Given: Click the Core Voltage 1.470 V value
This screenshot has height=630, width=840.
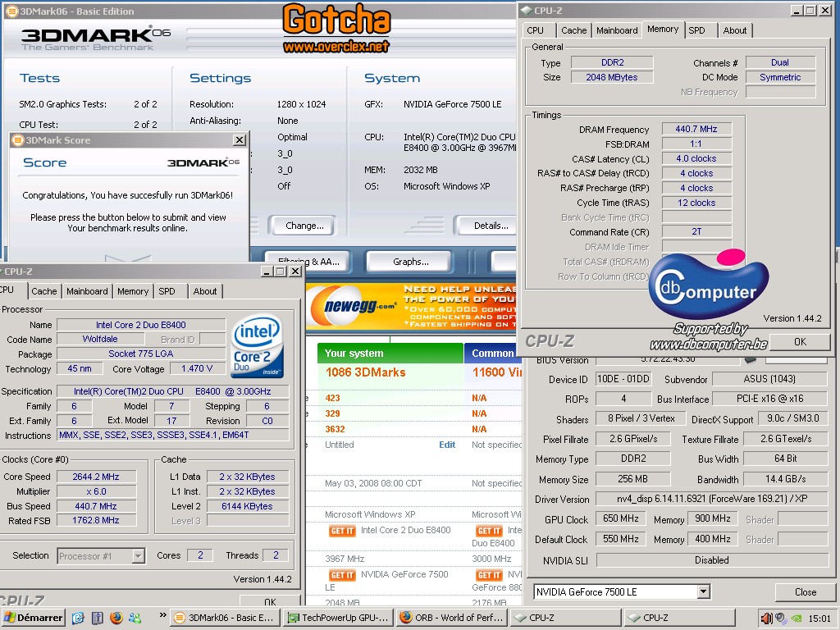Looking at the screenshot, I should 197,368.
